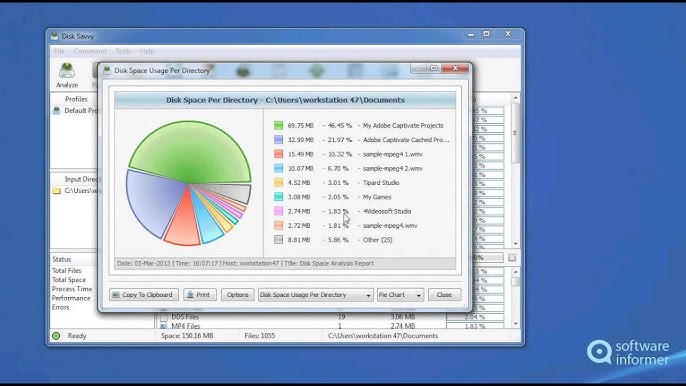
Task: Click the 'Process Time' status label
Action: (x=72, y=289)
